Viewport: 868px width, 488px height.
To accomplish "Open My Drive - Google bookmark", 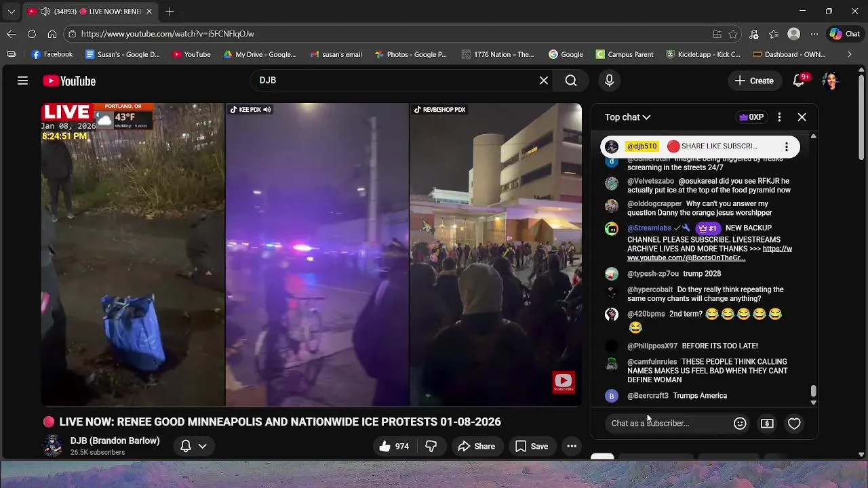I will coord(260,54).
